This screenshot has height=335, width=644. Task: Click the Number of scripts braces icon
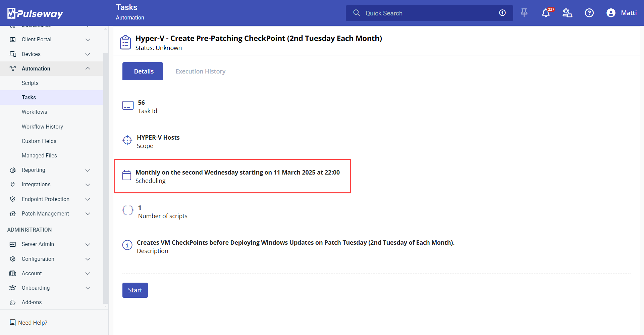(x=128, y=210)
